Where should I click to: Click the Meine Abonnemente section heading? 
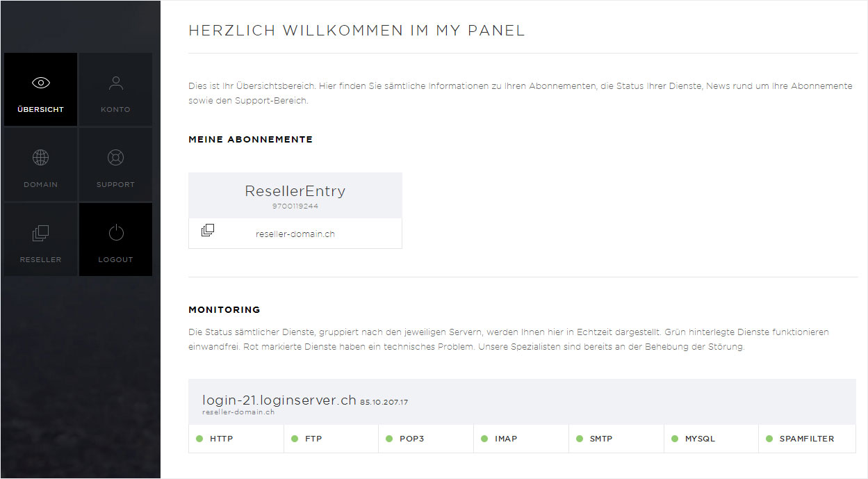click(x=251, y=140)
